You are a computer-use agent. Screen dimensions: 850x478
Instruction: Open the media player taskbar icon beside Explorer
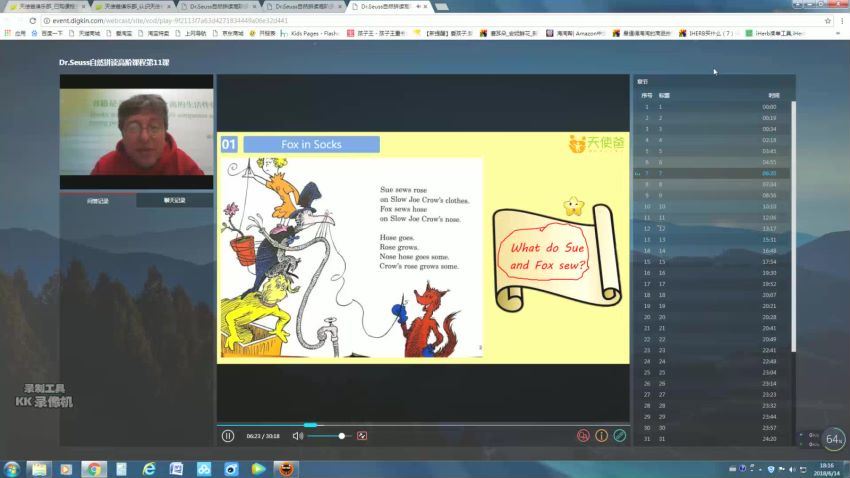point(66,469)
